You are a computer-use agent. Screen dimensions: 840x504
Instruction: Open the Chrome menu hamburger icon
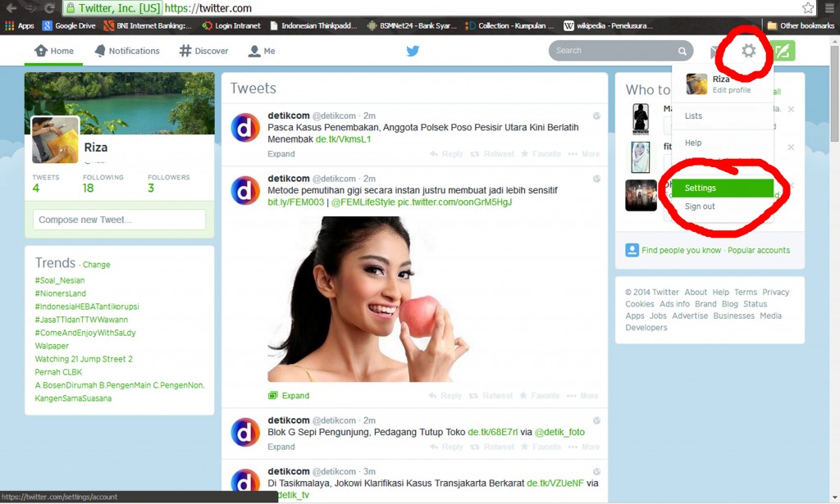tap(829, 8)
